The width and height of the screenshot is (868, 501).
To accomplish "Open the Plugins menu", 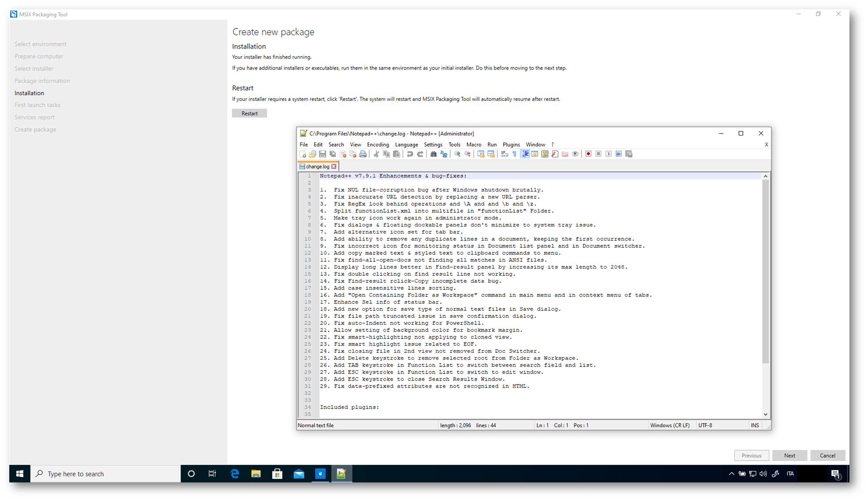I will 511,145.
